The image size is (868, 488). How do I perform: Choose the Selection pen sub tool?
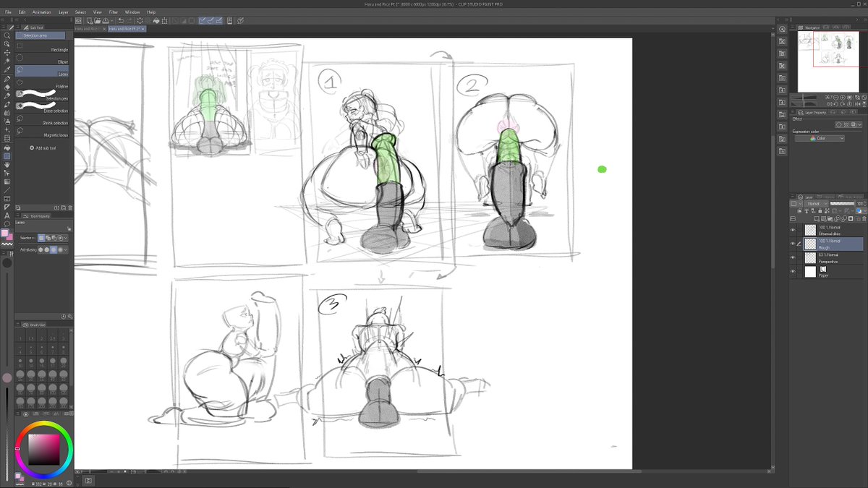click(x=42, y=95)
